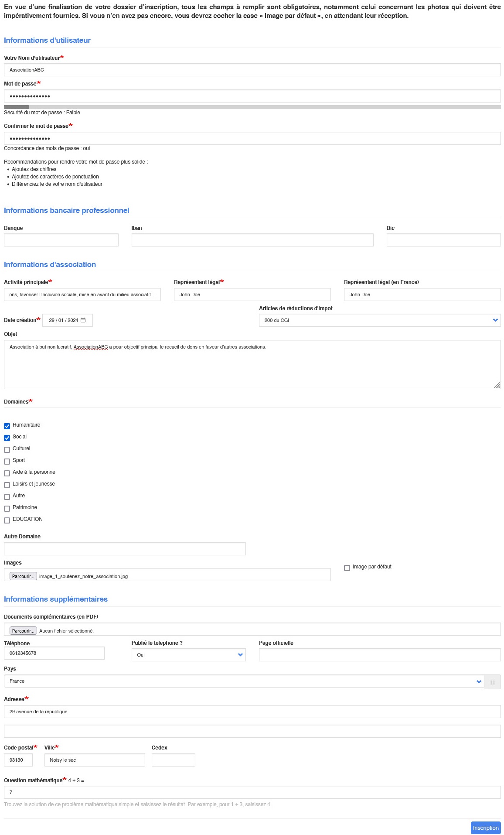
Task: Tick the EDUCATION domain checkbox
Action: pos(7,520)
